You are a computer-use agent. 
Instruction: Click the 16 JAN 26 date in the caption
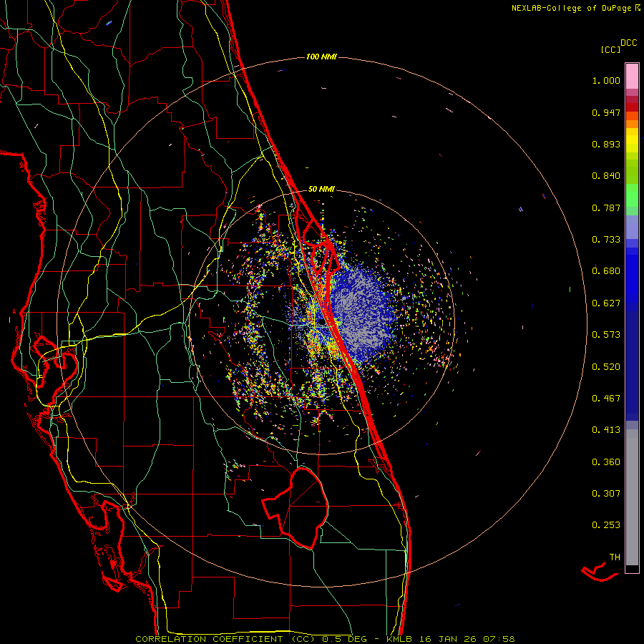447,639
